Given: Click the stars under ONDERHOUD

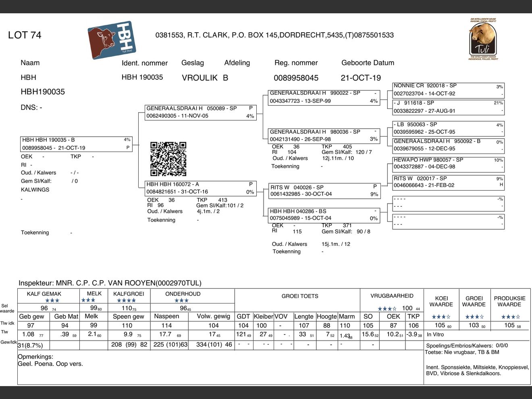Looking at the screenshot, I should pyautogui.click(x=181, y=301).
